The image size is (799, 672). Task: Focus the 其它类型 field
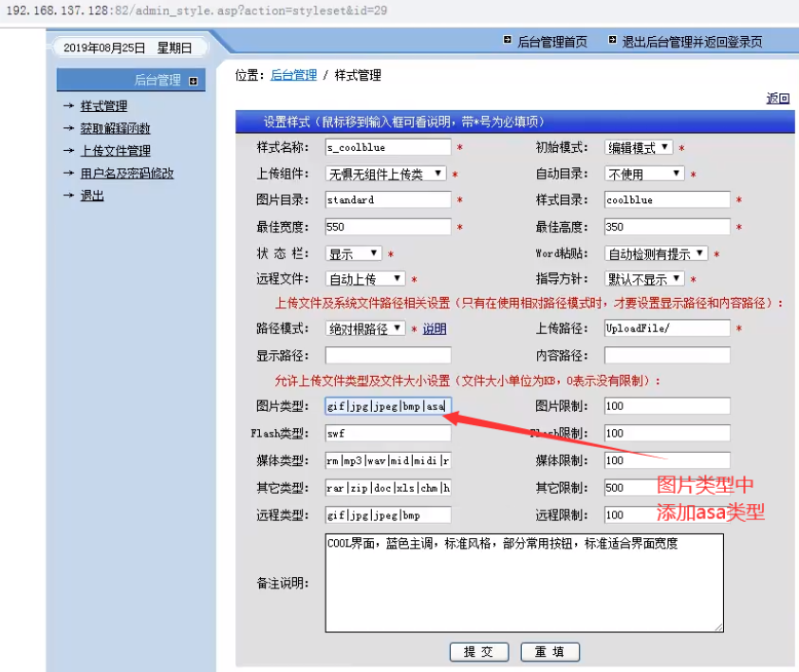[x=388, y=488]
